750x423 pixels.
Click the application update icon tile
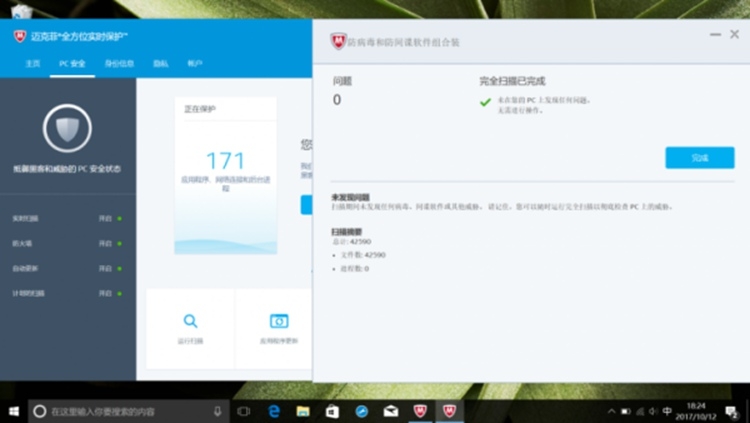click(279, 321)
